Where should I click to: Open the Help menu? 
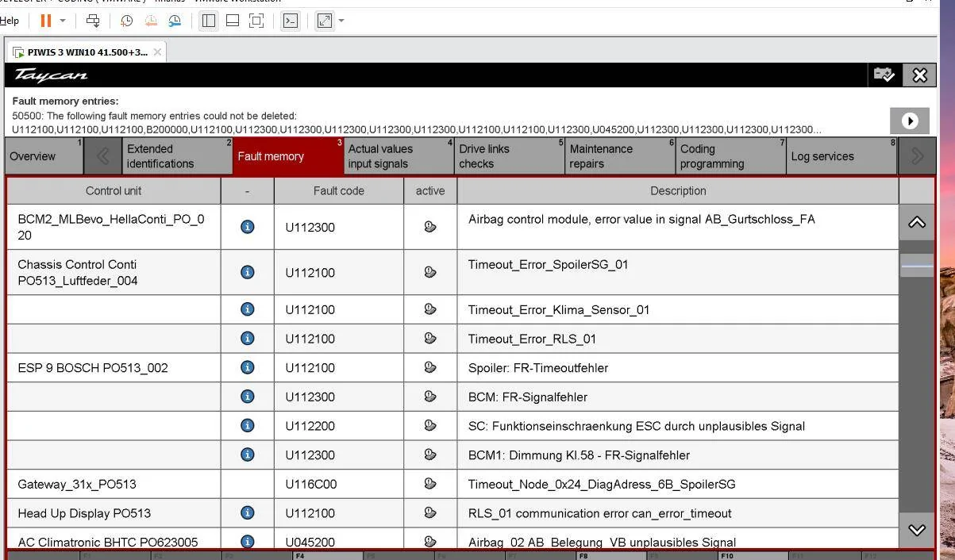[x=10, y=21]
